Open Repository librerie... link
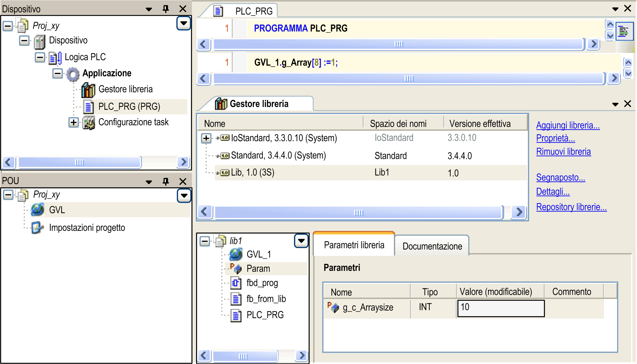The height and width of the screenshot is (364, 637). 571,207
